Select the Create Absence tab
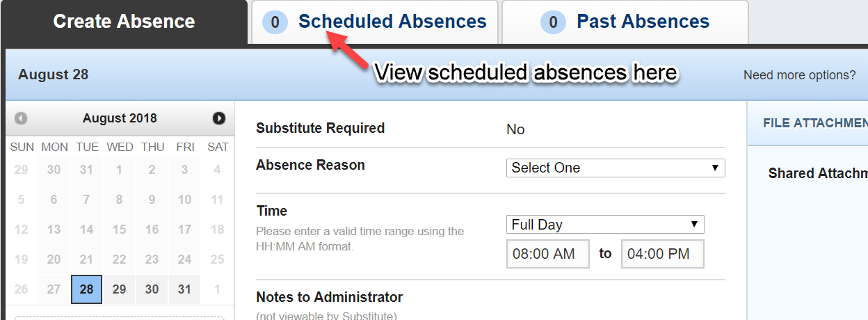This screenshot has width=868, height=320. [x=124, y=22]
